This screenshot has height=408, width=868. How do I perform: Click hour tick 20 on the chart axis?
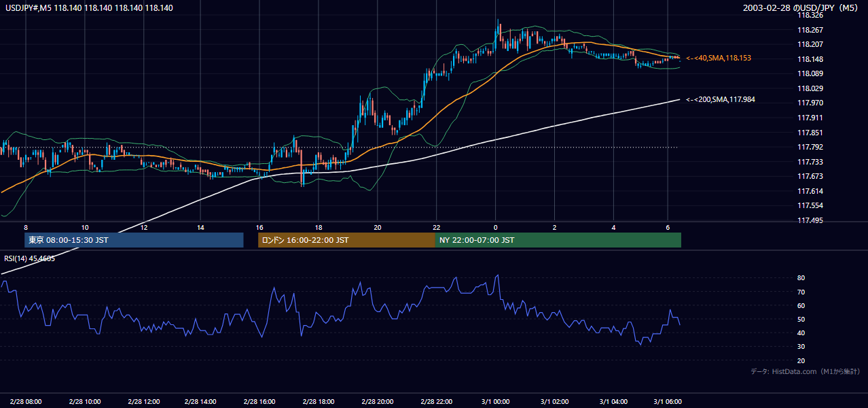(x=378, y=227)
